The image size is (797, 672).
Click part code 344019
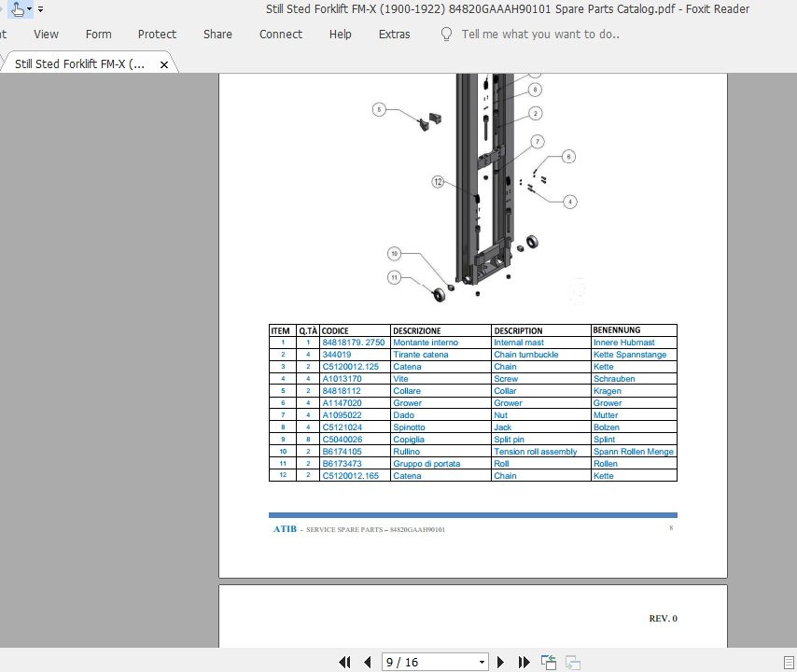337,355
